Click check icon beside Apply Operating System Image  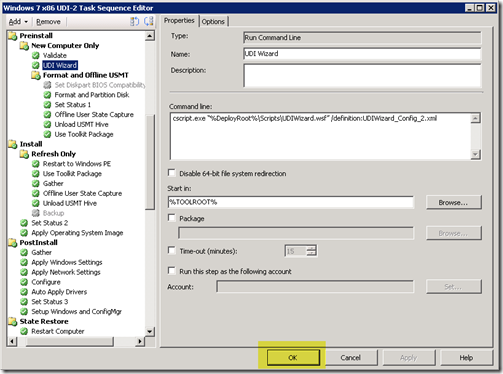tap(24, 233)
